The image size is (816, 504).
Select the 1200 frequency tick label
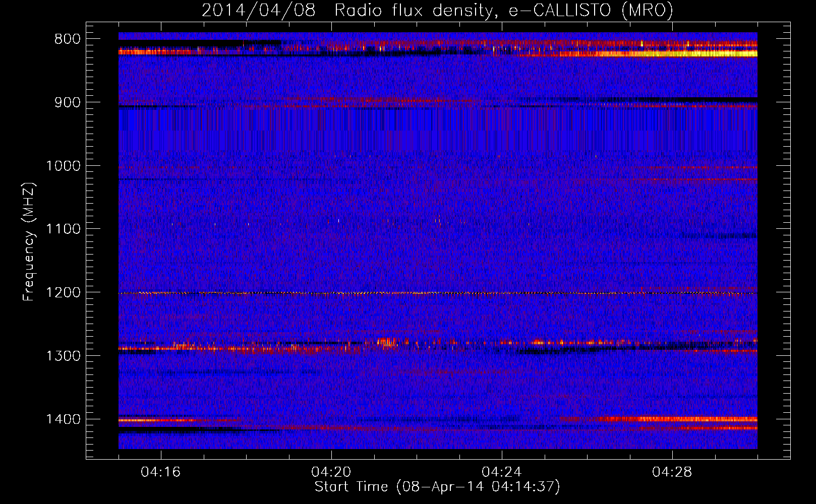tap(63, 292)
